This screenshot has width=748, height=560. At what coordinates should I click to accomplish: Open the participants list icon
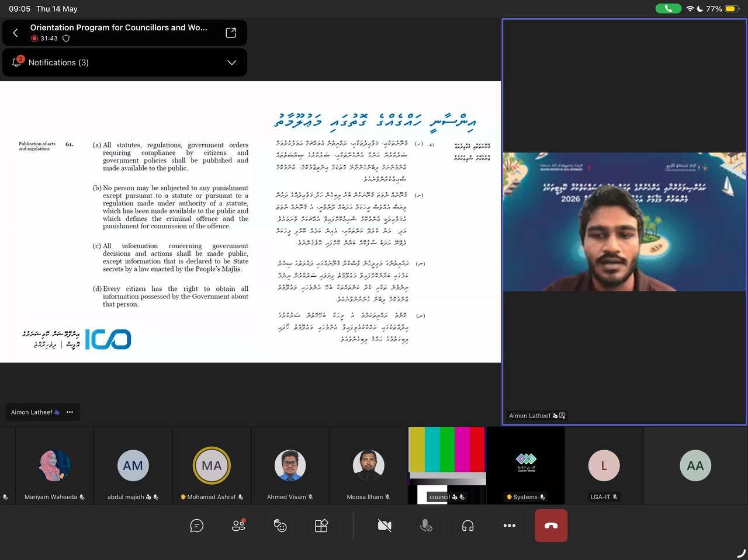point(238,526)
